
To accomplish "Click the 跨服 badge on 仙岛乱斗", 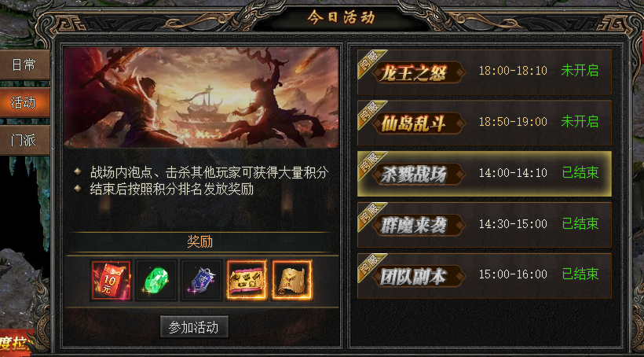I will 371,113.
